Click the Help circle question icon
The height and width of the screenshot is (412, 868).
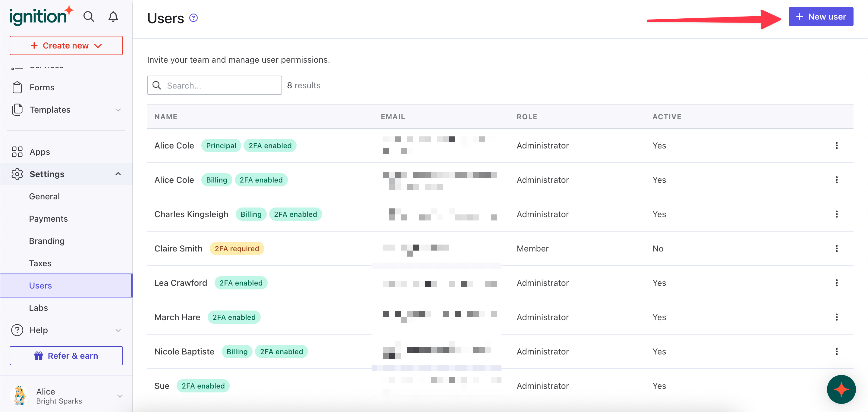pos(17,330)
